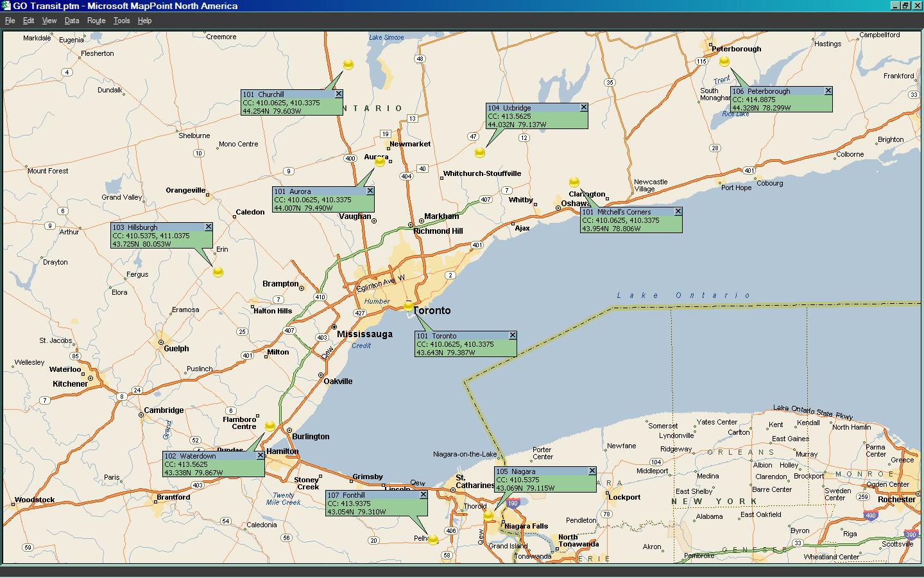
Task: Click the Hillsburgh pushpin near Erin
Action: (218, 272)
